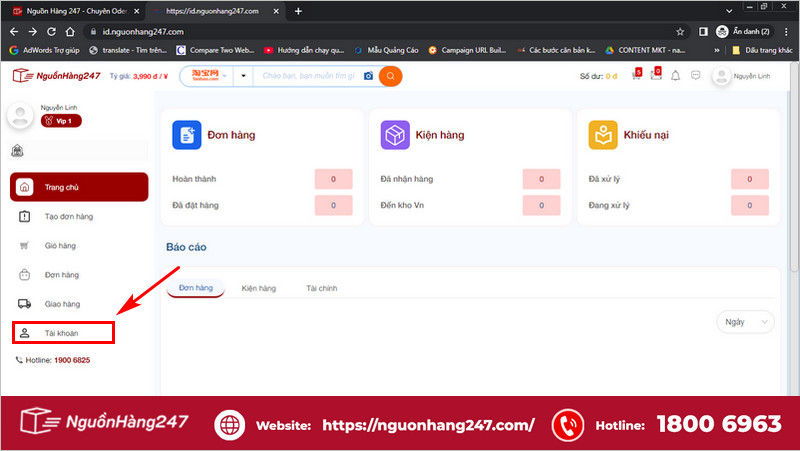Open the Ẩn danh incognito profile button
The image size is (800, 451).
point(743,32)
